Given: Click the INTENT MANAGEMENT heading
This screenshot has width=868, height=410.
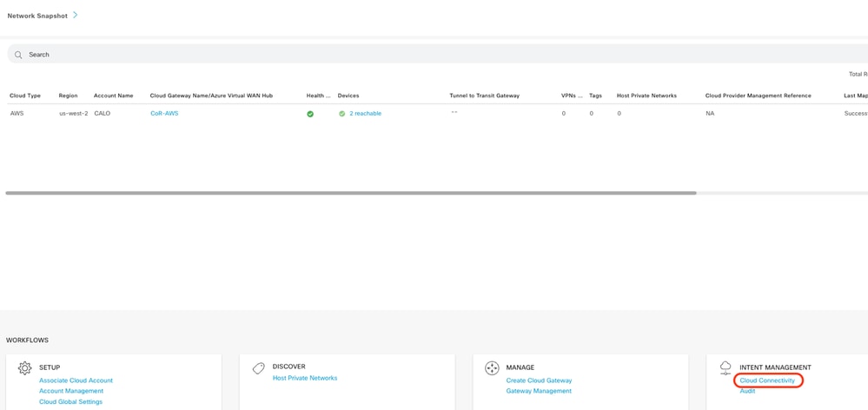Looking at the screenshot, I should click(776, 367).
